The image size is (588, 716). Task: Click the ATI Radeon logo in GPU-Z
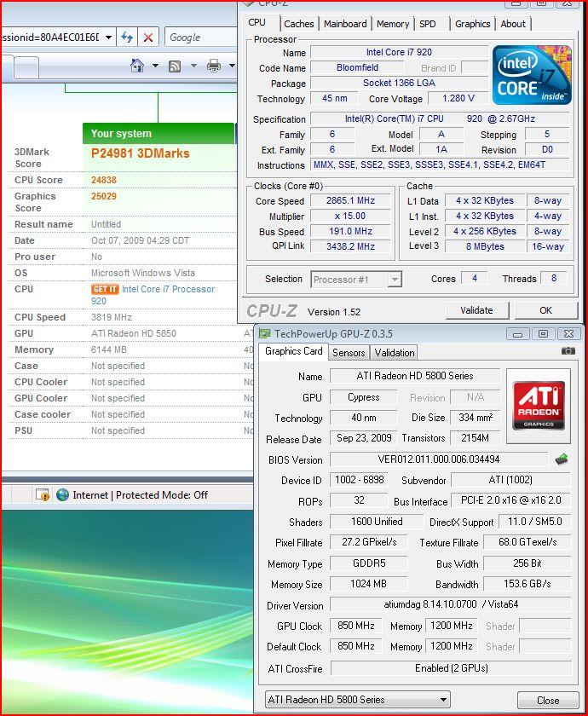(539, 406)
